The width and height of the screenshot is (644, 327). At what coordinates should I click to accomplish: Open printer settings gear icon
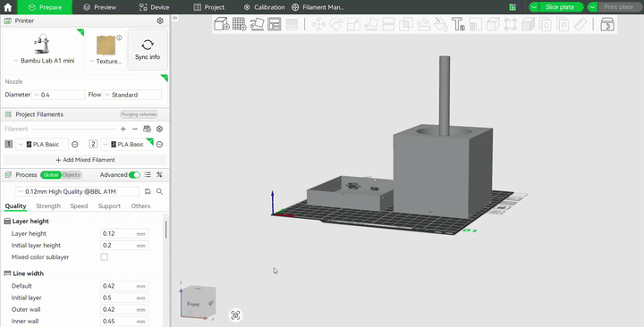point(160,21)
